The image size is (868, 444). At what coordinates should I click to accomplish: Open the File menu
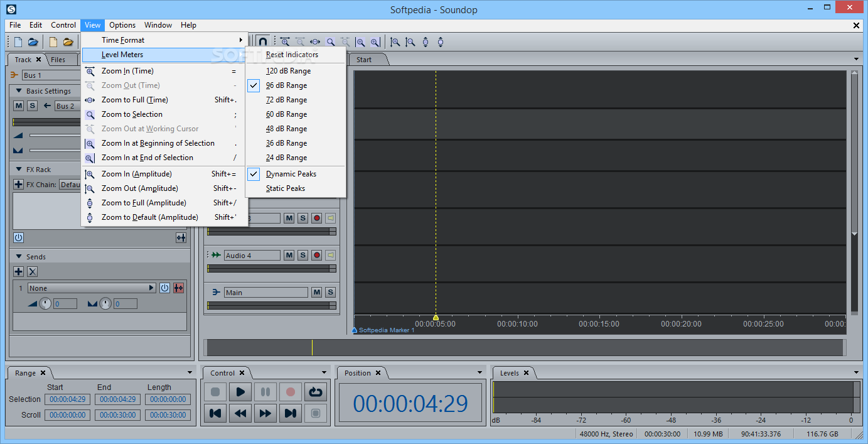[x=15, y=25]
